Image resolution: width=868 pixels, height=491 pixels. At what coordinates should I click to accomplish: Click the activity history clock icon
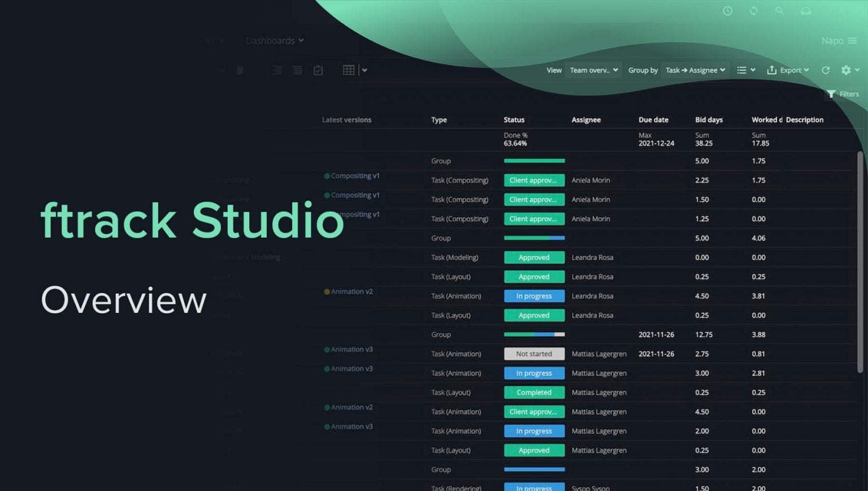(x=727, y=11)
